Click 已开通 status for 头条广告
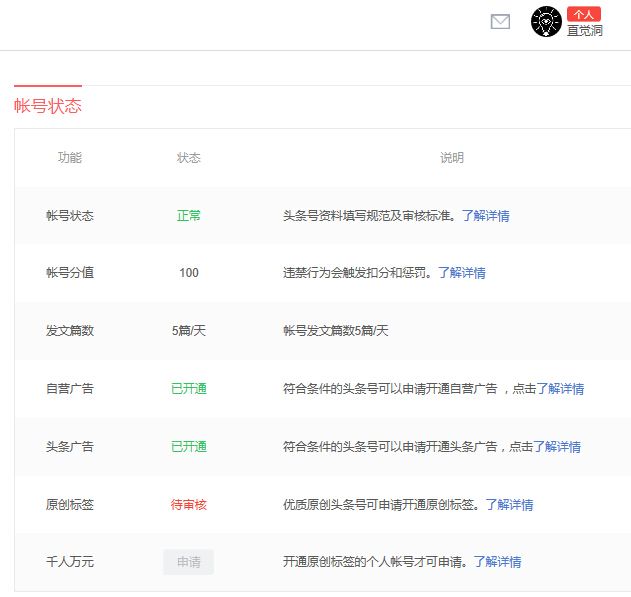The height and width of the screenshot is (597, 631). pos(189,447)
